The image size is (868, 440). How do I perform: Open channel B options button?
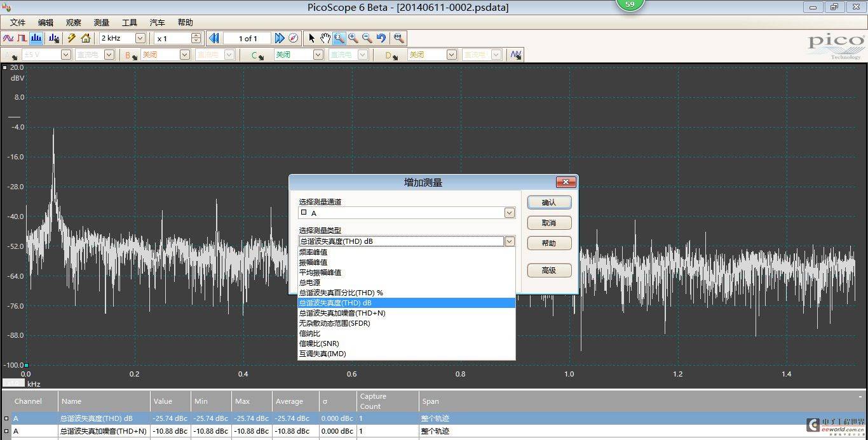131,55
